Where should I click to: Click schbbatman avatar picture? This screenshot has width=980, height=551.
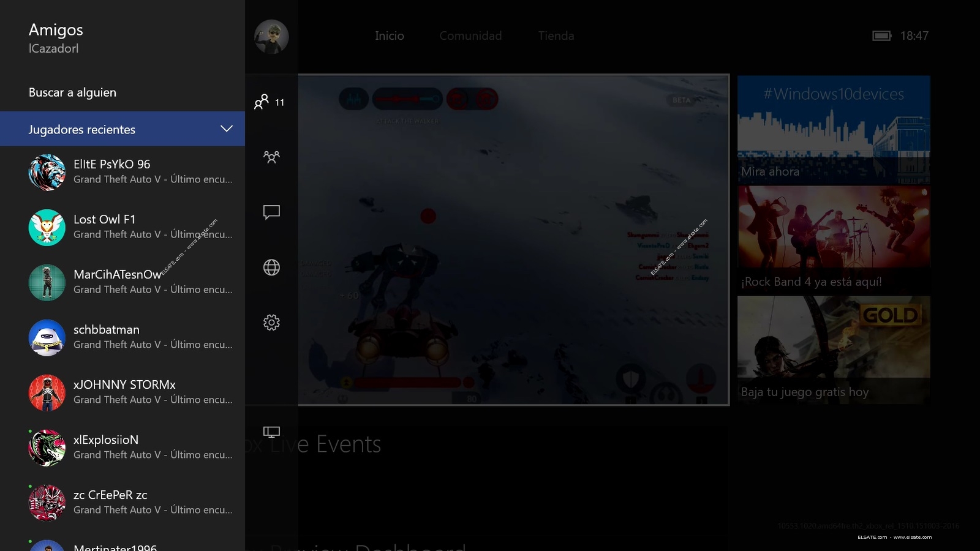click(47, 338)
